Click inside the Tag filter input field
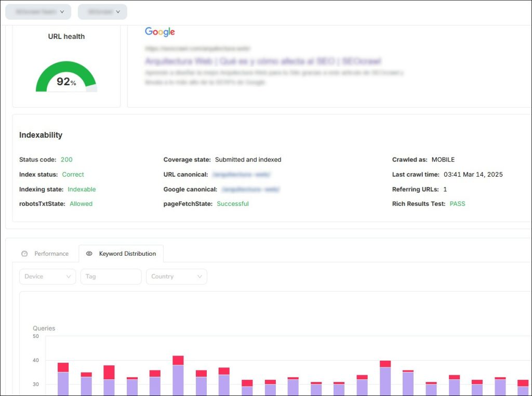The image size is (532, 396). 111,276
